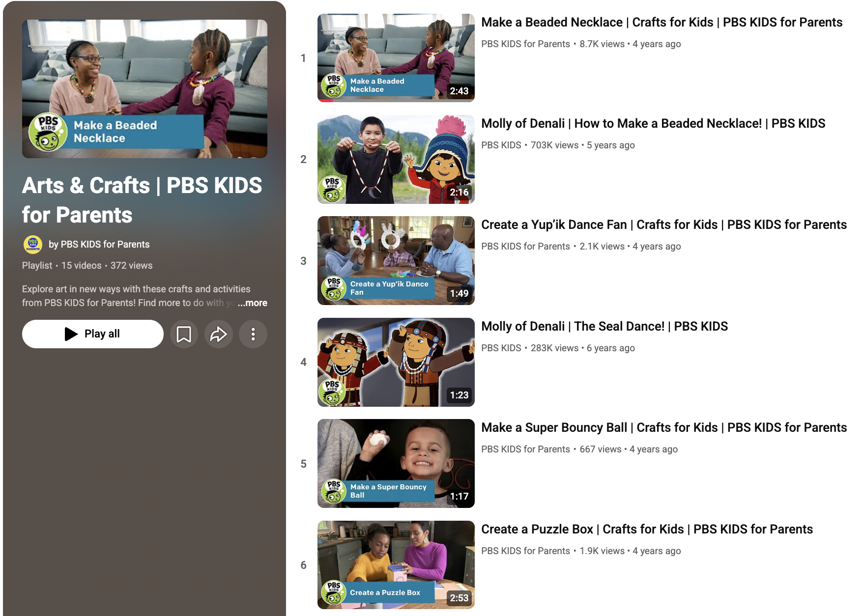Click title Molly of Denali The Seal Dance

click(604, 327)
